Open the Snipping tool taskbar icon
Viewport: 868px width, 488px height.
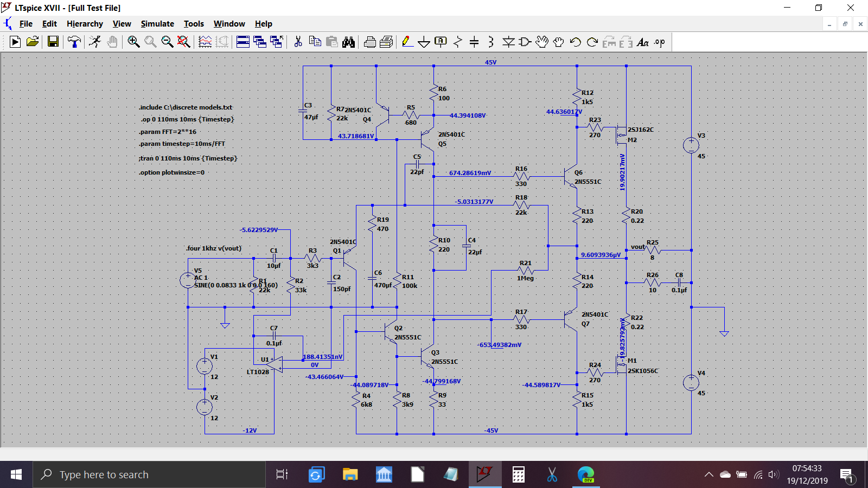552,475
